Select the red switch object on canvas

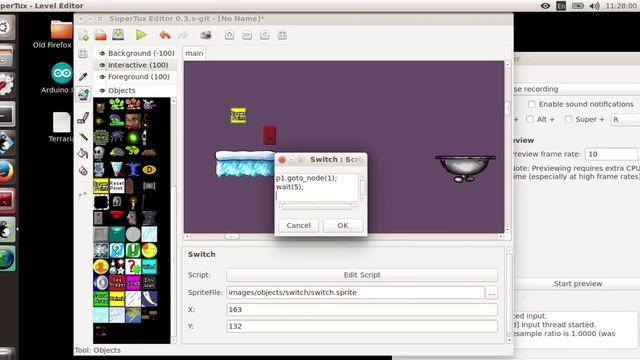click(x=269, y=135)
